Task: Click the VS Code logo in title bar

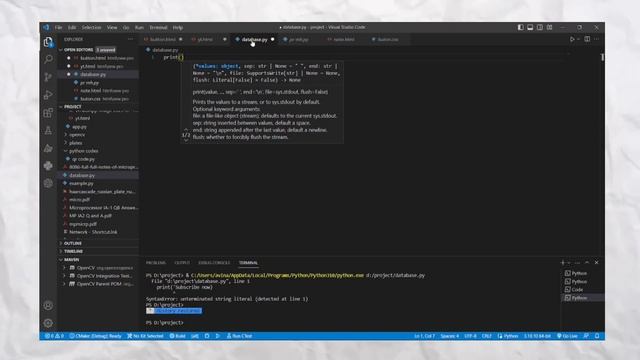Action: coord(46,27)
